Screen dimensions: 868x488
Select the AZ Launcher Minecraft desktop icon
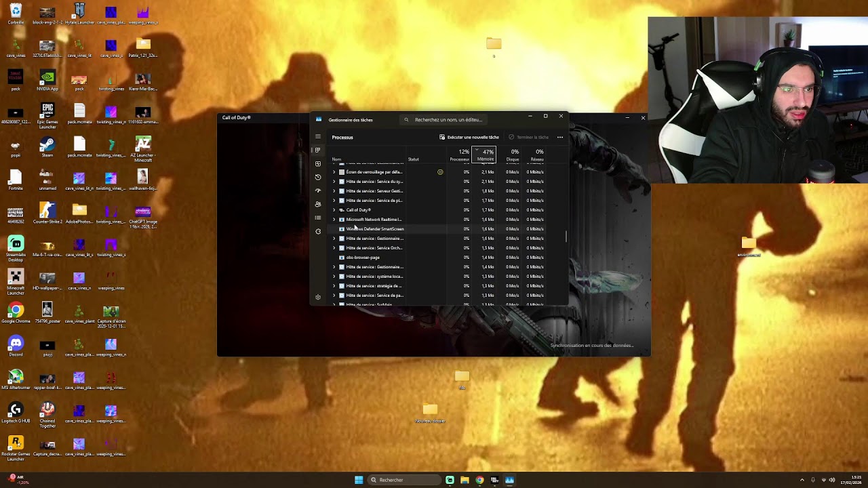click(x=143, y=148)
